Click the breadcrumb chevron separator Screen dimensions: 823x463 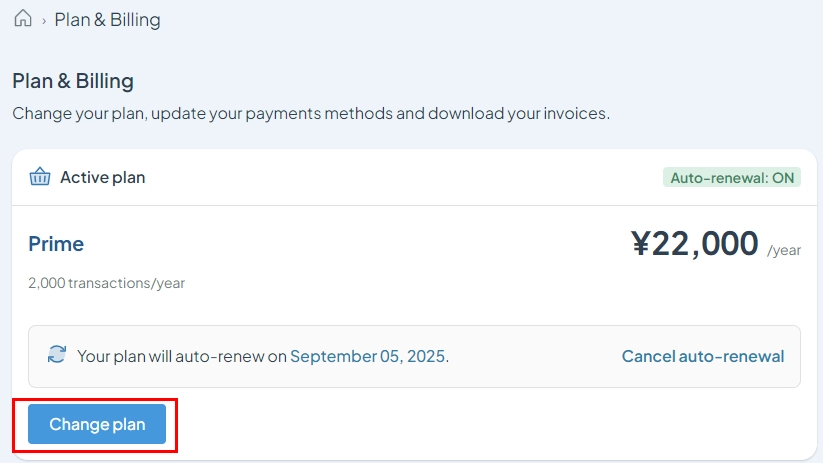44,21
